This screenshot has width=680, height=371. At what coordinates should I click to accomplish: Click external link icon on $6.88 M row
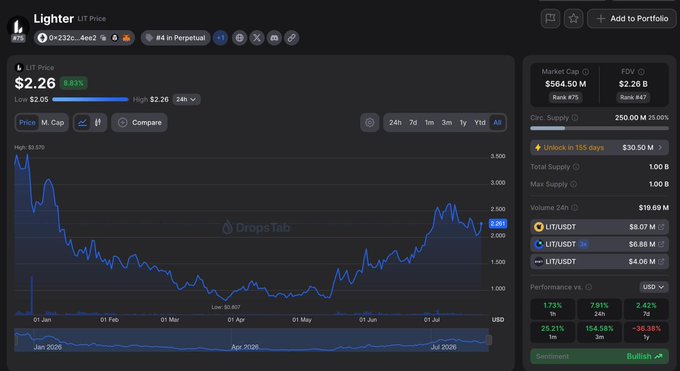point(661,244)
